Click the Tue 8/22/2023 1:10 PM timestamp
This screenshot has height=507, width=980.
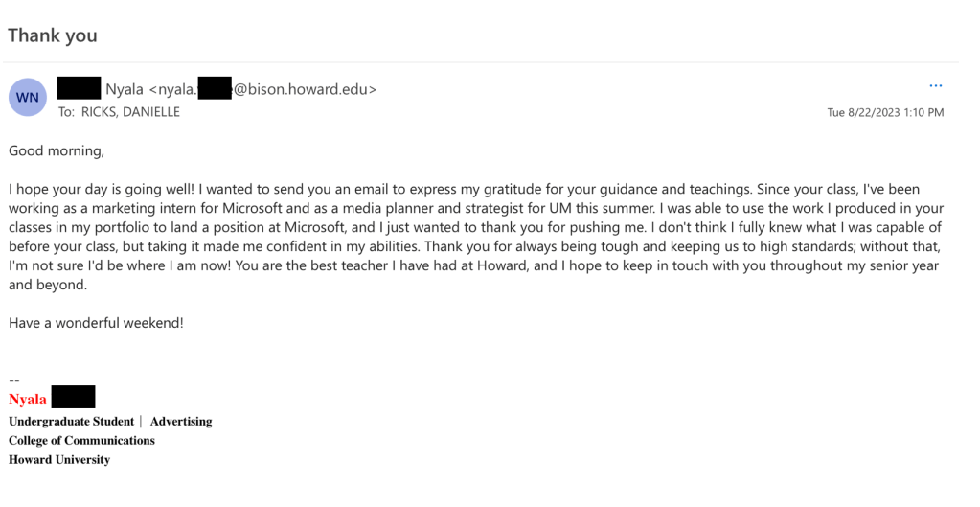[x=885, y=113]
